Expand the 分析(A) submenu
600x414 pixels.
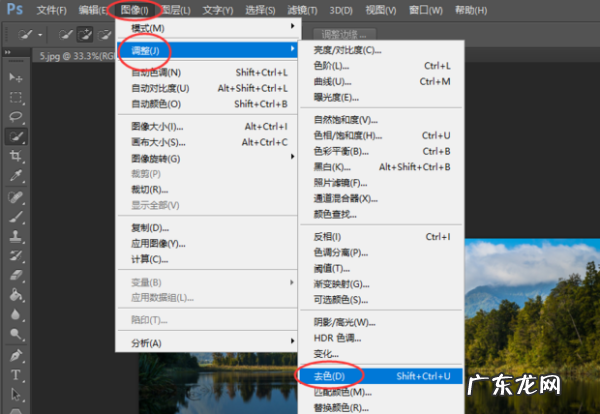207,343
